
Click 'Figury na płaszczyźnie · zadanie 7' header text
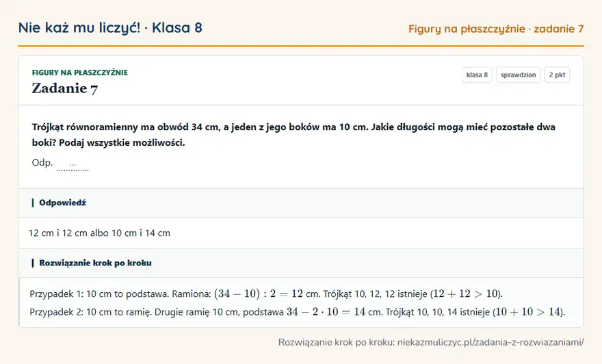point(496,29)
